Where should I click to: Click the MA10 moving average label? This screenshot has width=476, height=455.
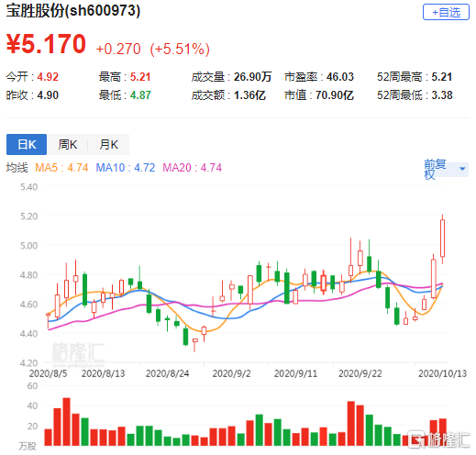126,168
